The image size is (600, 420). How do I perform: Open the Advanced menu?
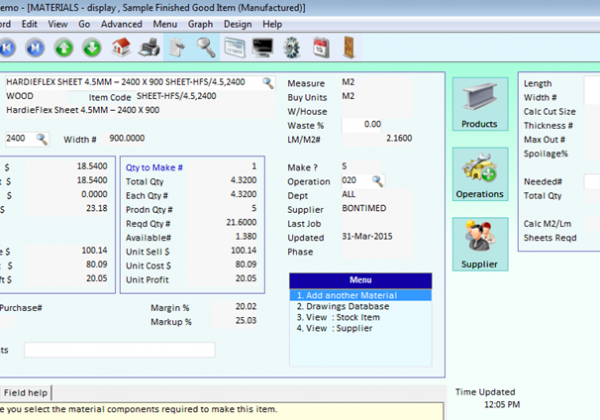click(121, 24)
